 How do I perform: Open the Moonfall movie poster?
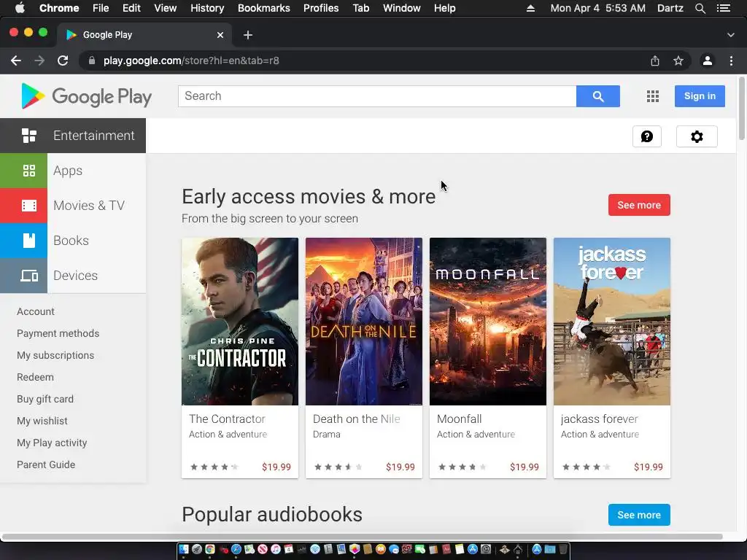(488, 322)
